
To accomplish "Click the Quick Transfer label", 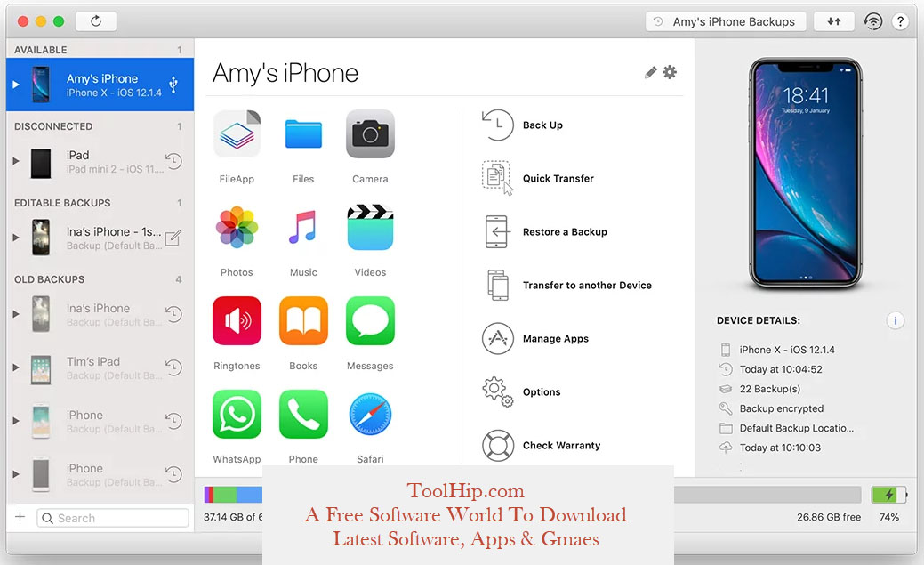I will click(558, 178).
